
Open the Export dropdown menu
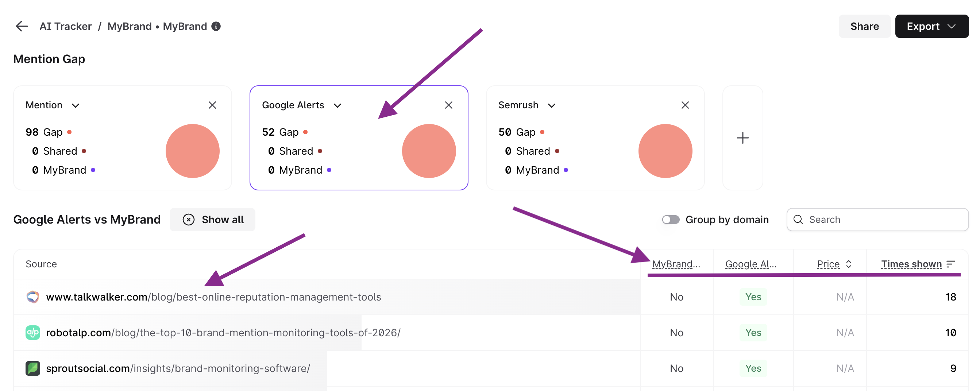[931, 26]
